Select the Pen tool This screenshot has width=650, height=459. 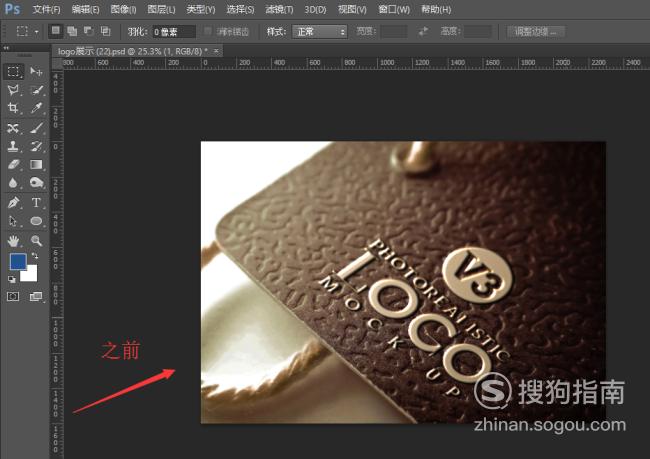[13, 203]
